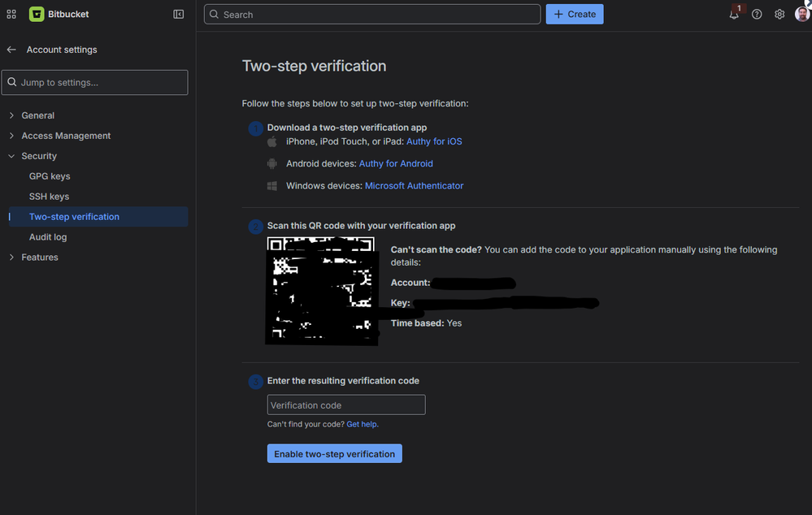Collapse the sidebar panel icon
812x515 pixels.
pyautogui.click(x=179, y=15)
